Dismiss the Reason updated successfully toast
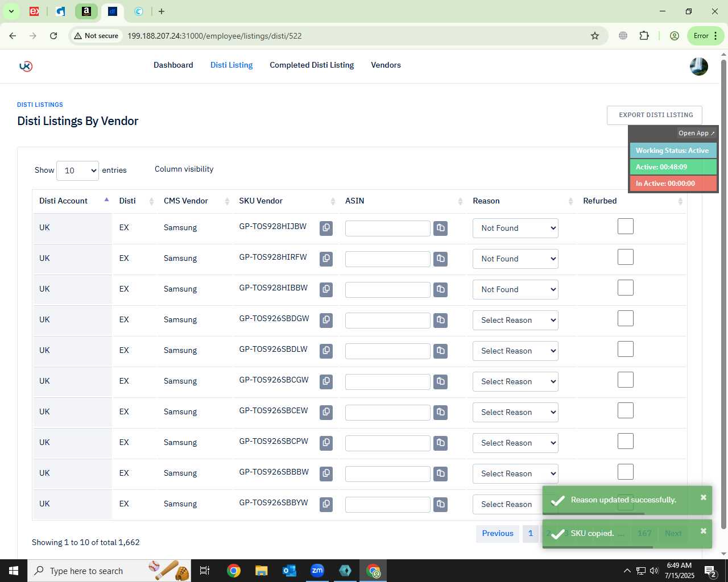 tap(704, 498)
